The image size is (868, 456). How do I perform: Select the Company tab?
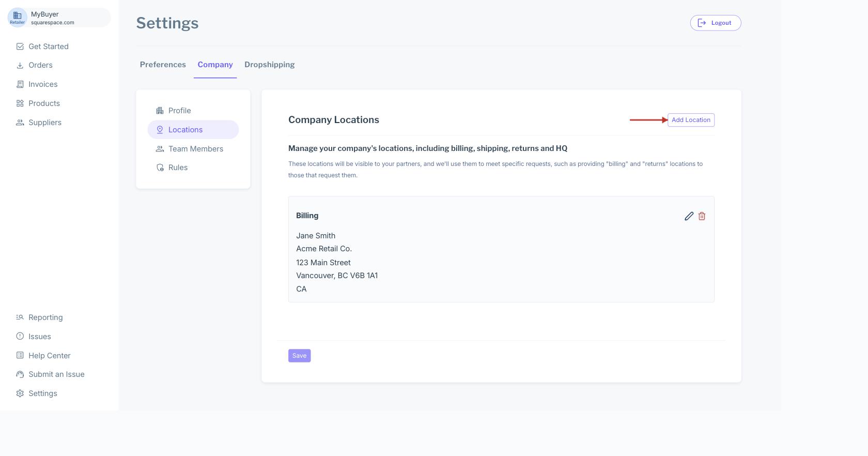[x=215, y=65]
